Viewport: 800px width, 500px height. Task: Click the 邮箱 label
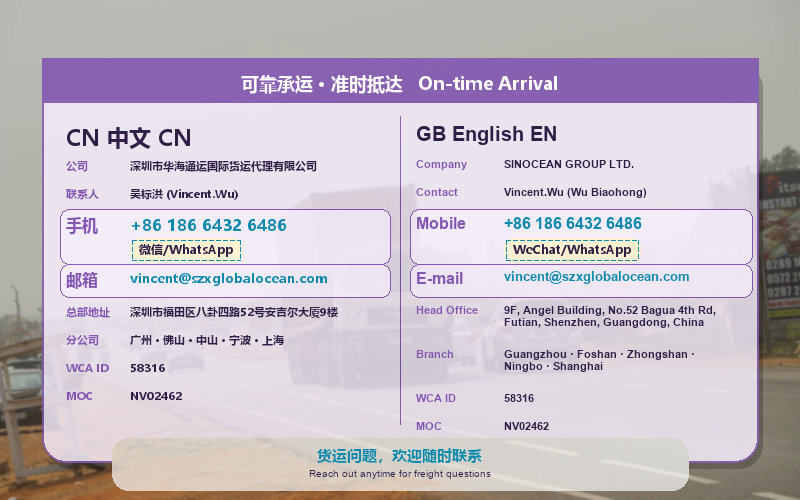(82, 280)
